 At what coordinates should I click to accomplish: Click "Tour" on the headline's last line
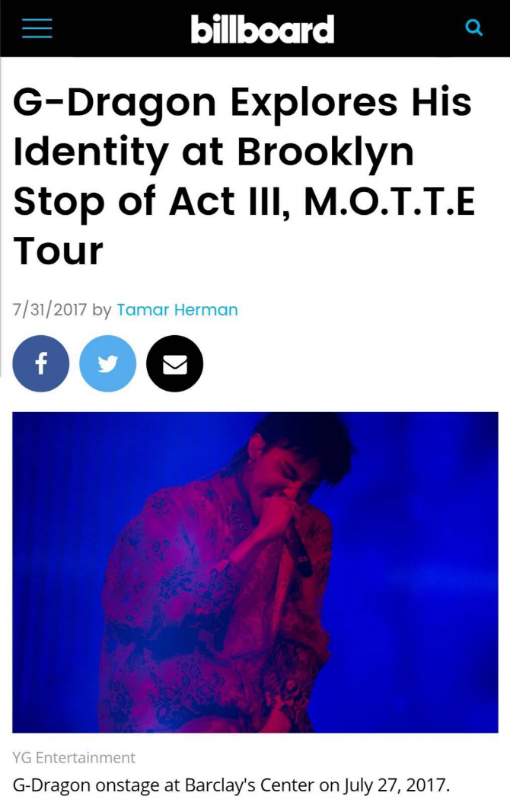(x=59, y=251)
